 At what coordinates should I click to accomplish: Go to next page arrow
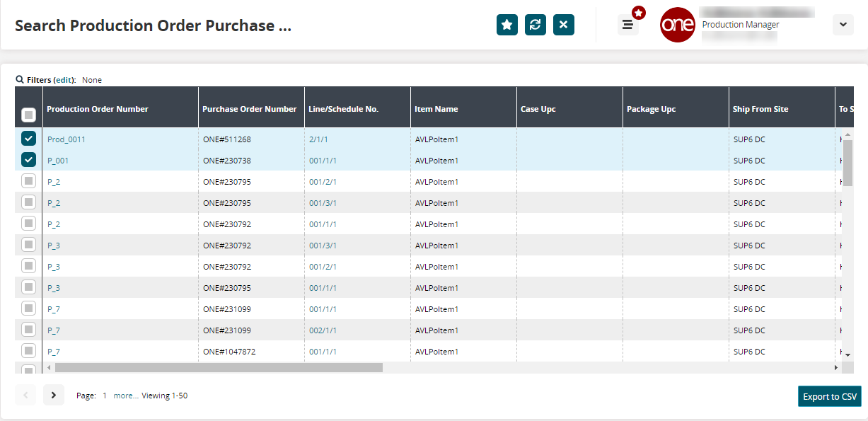tap(54, 395)
